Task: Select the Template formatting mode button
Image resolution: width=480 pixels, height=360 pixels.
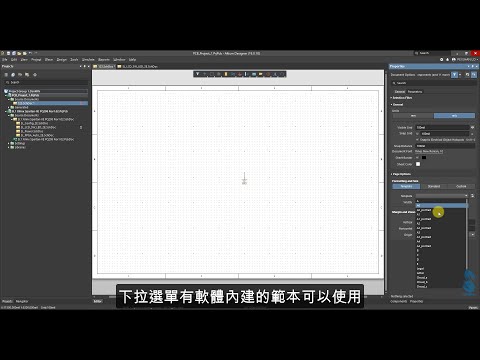Action: pyautogui.click(x=406, y=186)
